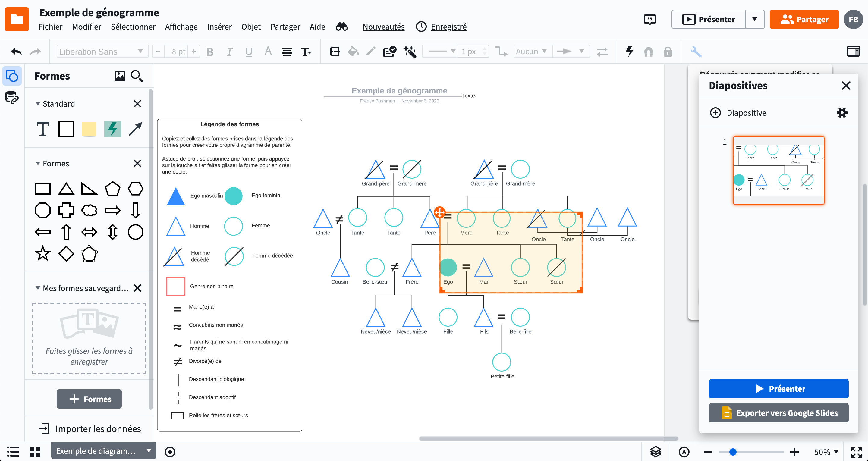Viewport: 868px width, 461px height.
Task: Open the Layers icon in bottom bar
Action: pos(656,452)
